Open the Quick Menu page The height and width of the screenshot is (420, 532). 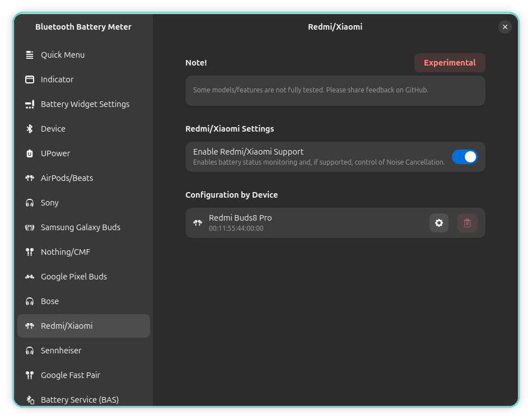83,55
